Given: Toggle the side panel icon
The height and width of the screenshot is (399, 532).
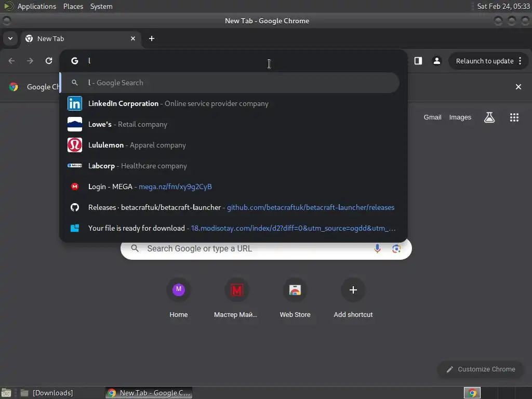Looking at the screenshot, I should [418, 61].
